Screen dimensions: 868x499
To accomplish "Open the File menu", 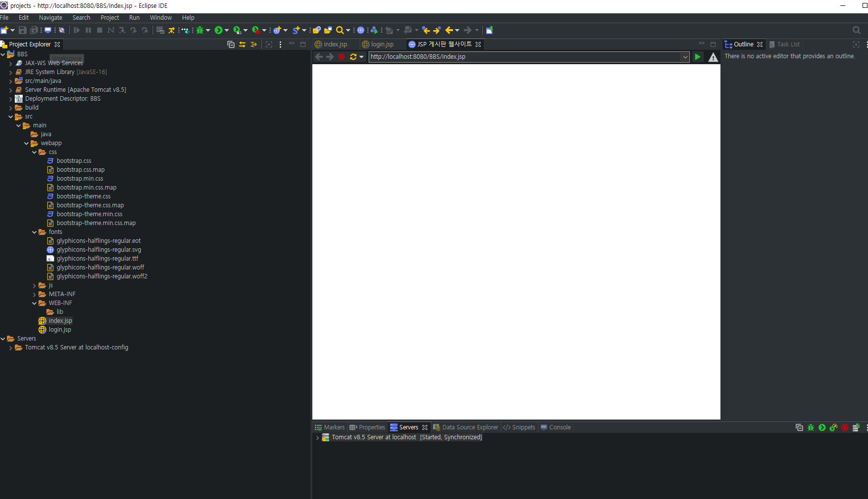I will (x=4, y=18).
